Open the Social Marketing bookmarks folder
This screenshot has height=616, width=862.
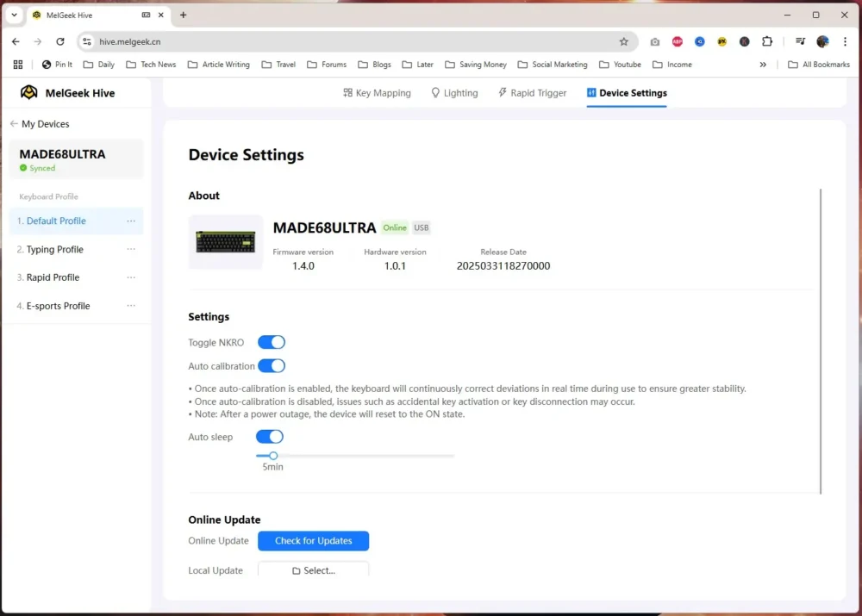coord(553,65)
